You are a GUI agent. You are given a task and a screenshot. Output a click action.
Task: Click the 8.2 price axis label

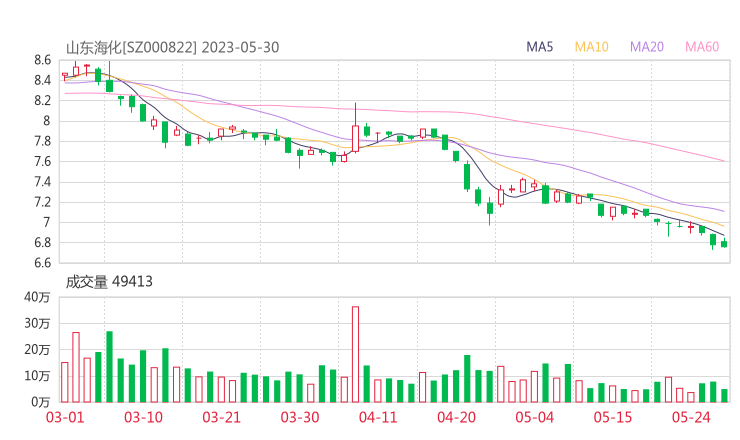42,101
